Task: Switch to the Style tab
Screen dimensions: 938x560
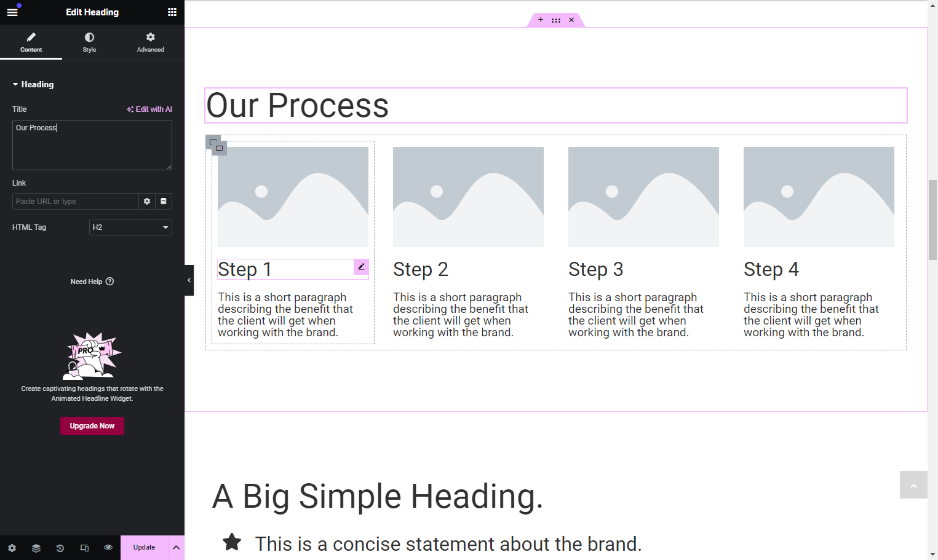Action: tap(89, 42)
